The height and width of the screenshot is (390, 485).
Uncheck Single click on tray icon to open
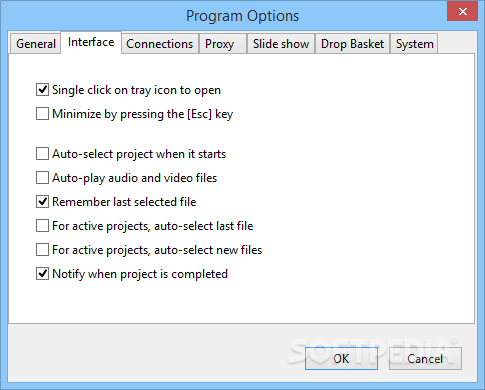click(x=42, y=90)
